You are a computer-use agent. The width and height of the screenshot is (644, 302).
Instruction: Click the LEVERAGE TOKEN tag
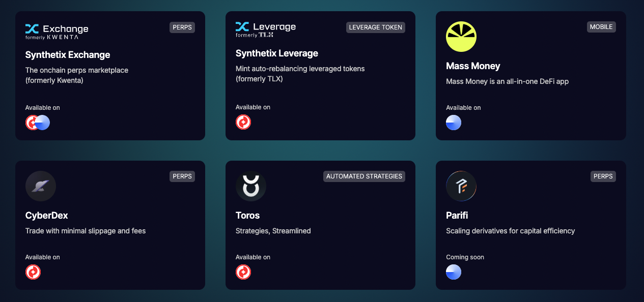[375, 27]
